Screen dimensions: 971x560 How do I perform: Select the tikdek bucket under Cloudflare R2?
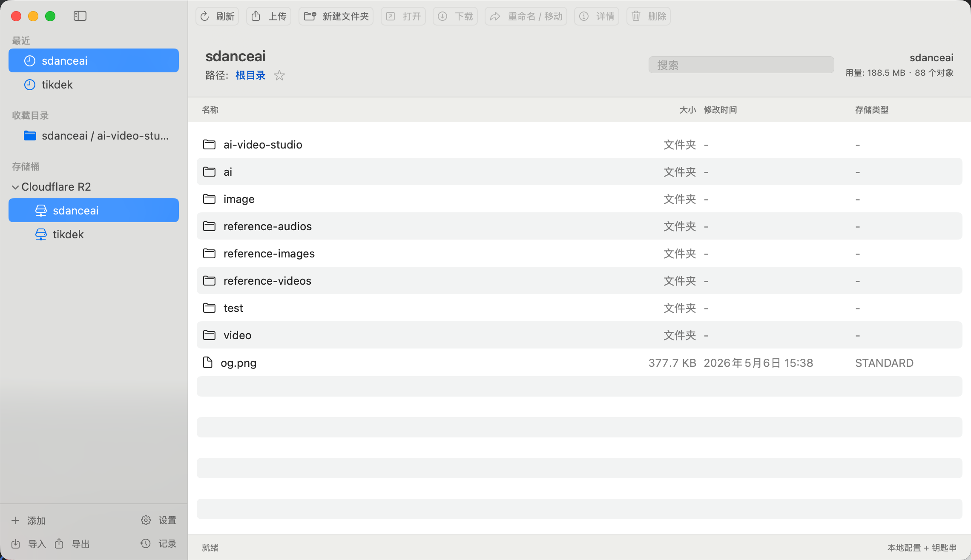pos(94,234)
